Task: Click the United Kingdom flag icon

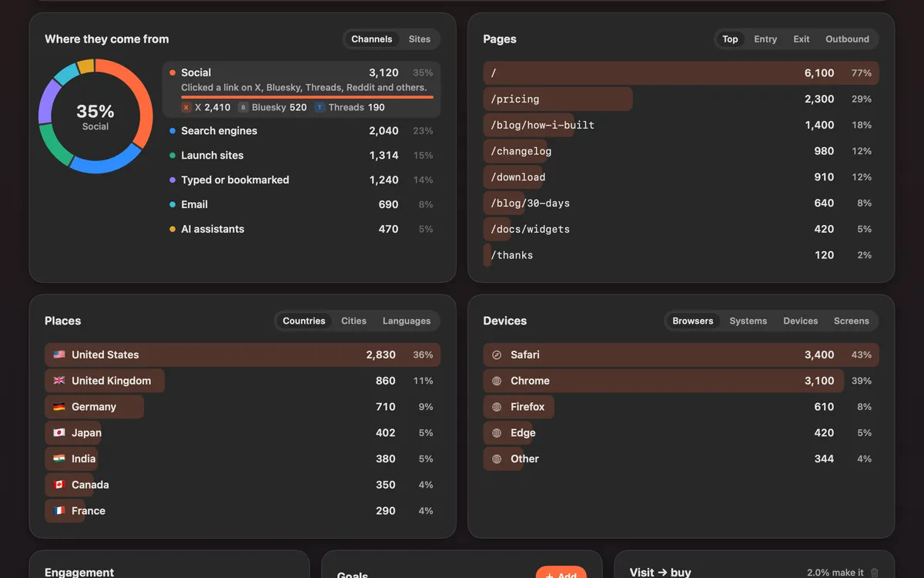Action: 59,381
